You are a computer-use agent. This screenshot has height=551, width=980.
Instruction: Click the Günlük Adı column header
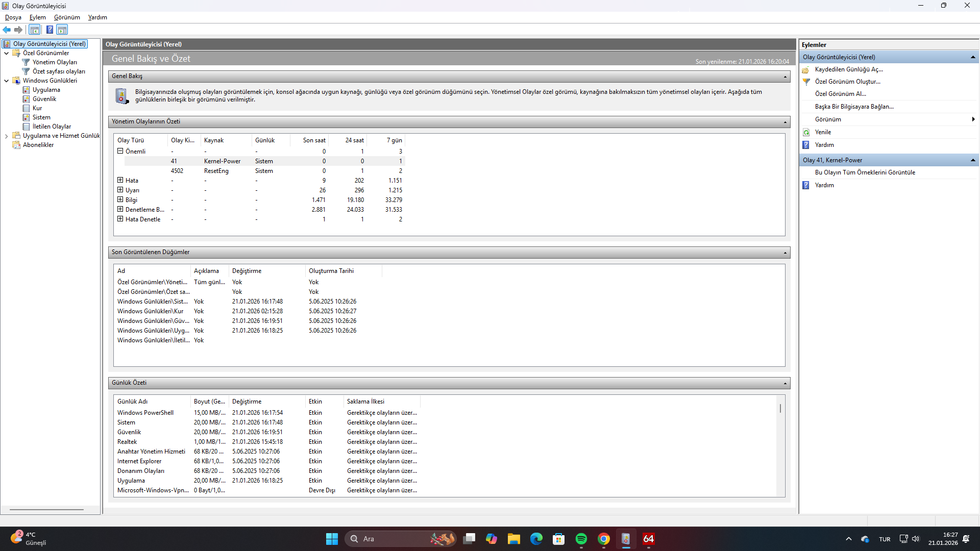[x=152, y=402]
